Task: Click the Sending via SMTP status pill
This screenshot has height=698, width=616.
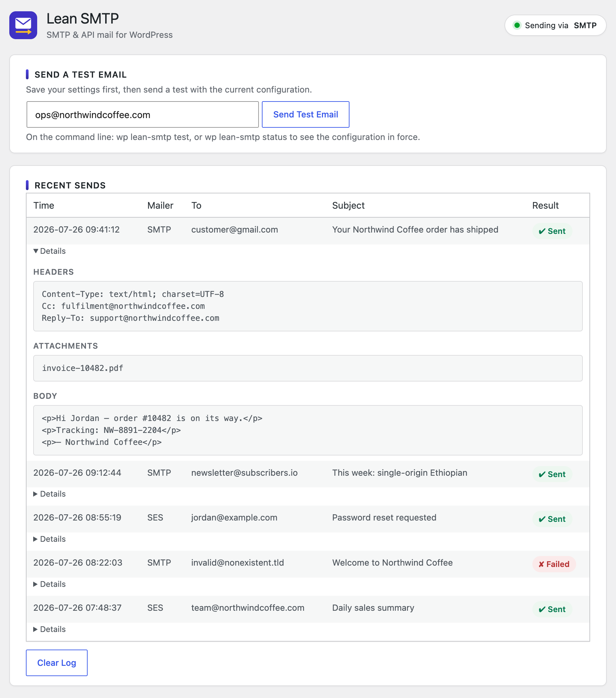Action: (555, 25)
